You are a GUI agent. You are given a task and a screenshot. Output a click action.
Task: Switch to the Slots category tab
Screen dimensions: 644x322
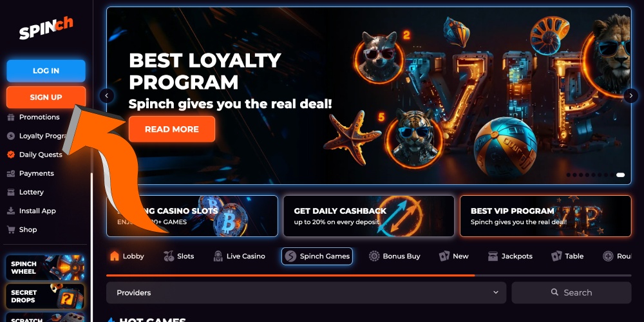pyautogui.click(x=178, y=256)
